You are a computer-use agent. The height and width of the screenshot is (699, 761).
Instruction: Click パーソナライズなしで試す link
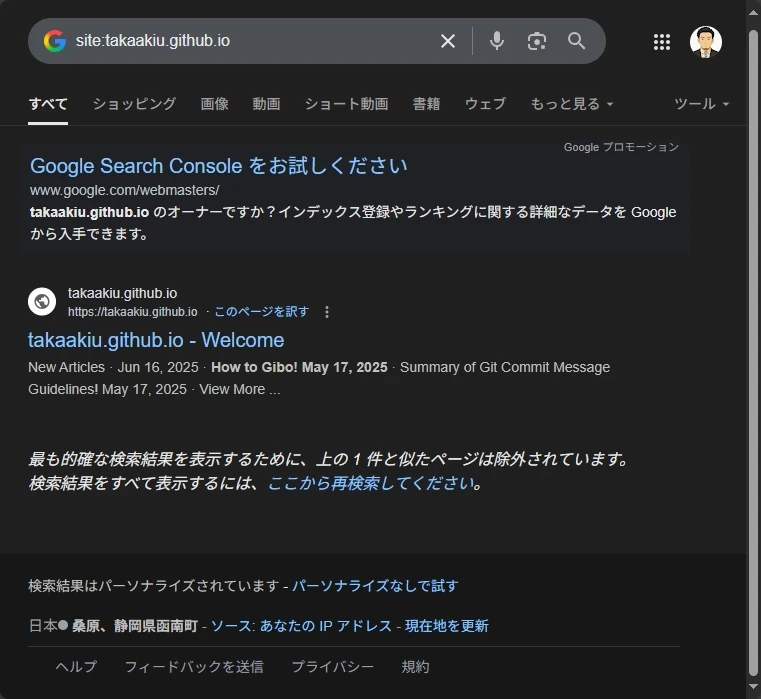tap(375, 586)
